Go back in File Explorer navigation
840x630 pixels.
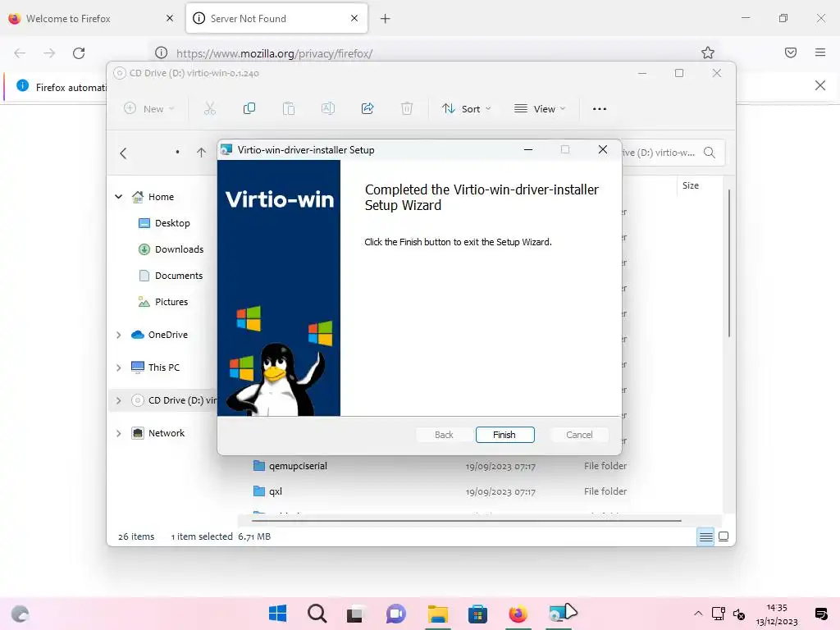click(123, 153)
